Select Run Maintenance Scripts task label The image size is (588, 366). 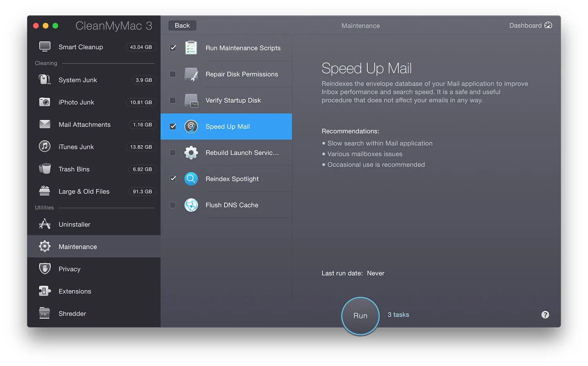tap(243, 48)
